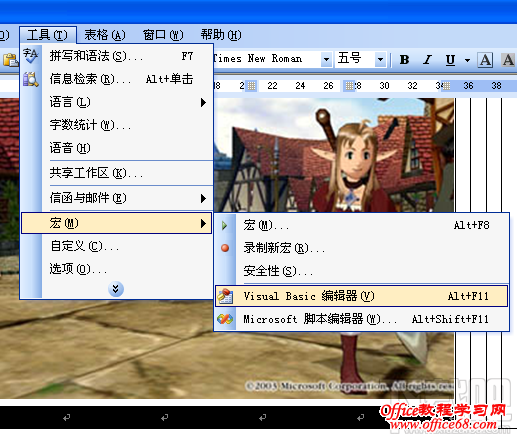The width and height of the screenshot is (519, 439).
Task: Open the 帮助(H) menu
Action: click(221, 35)
